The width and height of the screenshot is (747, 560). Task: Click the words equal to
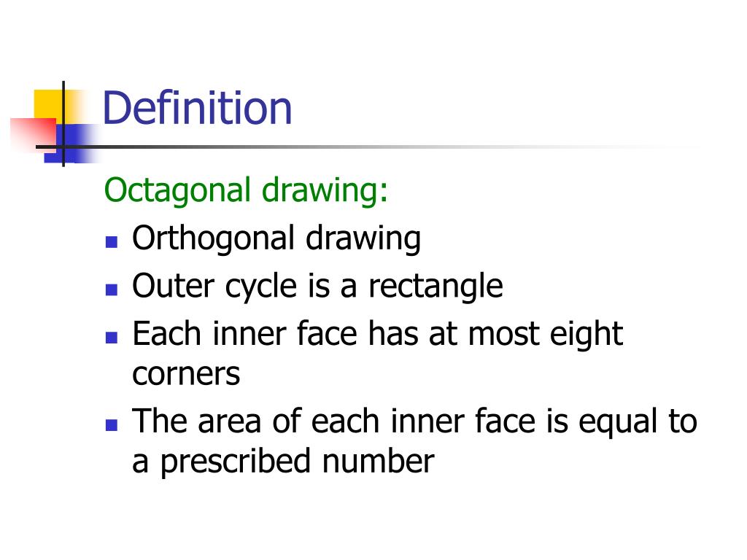pyautogui.click(x=638, y=422)
